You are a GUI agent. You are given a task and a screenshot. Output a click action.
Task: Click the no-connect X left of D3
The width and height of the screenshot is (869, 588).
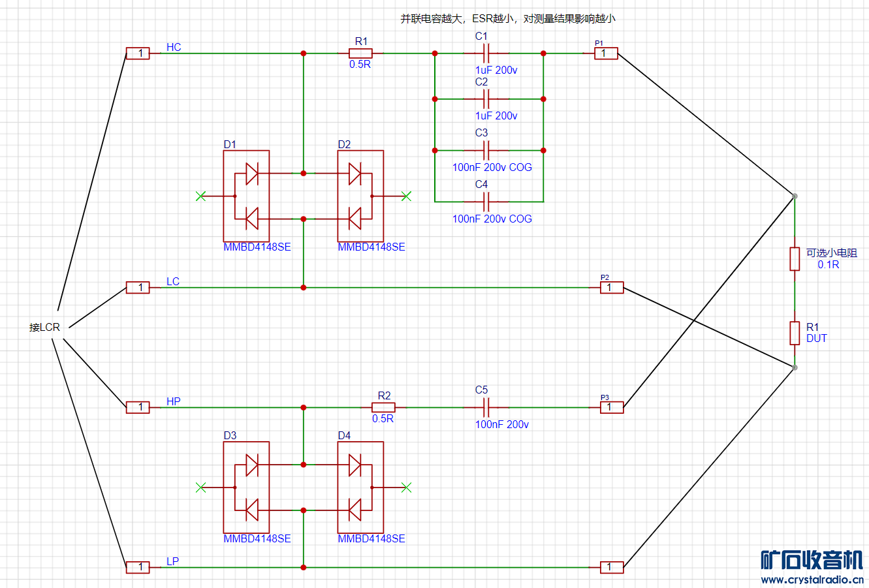[x=200, y=487]
